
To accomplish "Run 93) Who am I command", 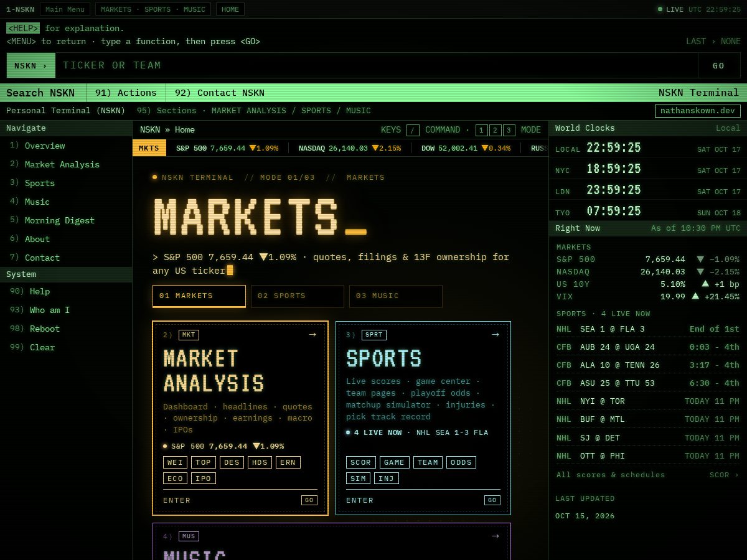I will [66, 310].
